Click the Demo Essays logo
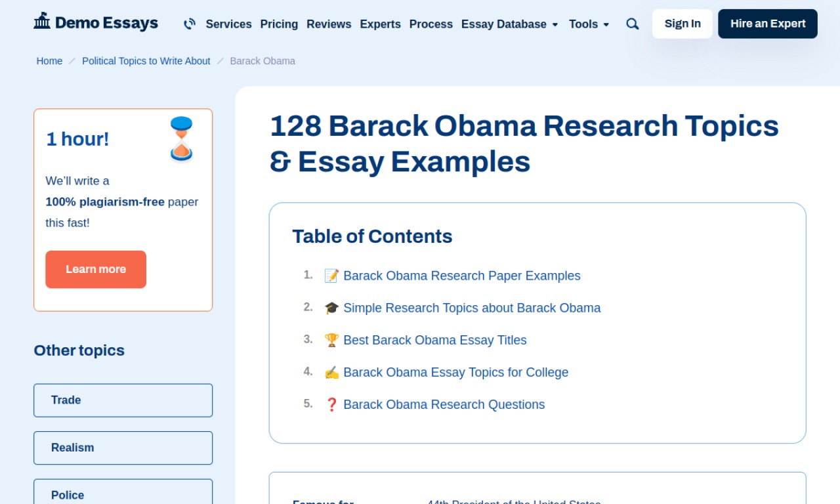The image size is (840, 504). click(96, 22)
